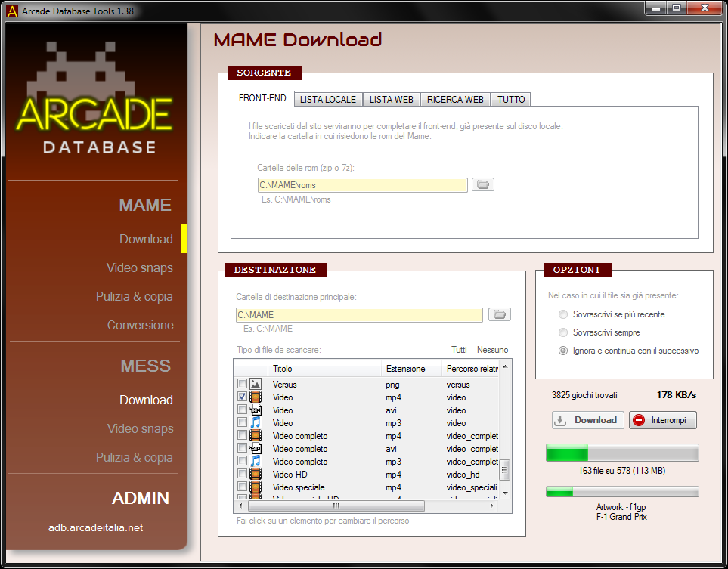Click the music note icon in the Video completo mp3 row
This screenshot has width=728, height=569.
tap(256, 462)
